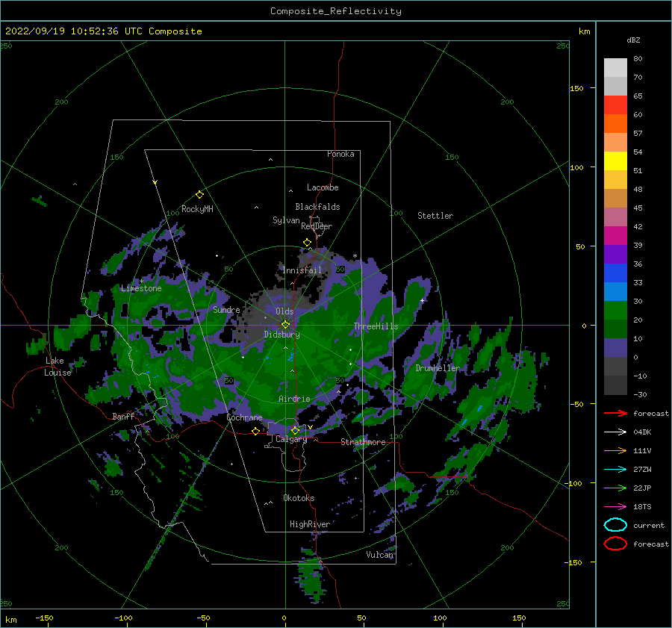
Task: Click the Vulcan town label
Action: (379, 555)
